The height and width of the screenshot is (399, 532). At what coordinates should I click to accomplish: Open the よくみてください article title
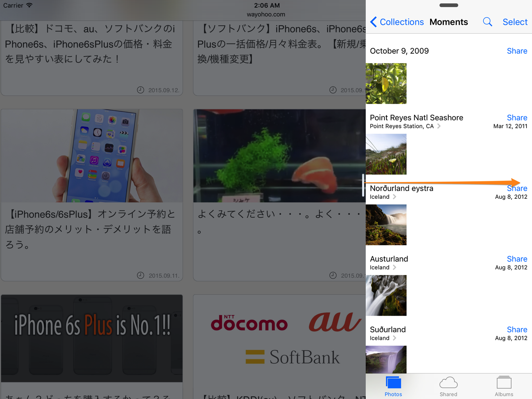[x=279, y=221]
